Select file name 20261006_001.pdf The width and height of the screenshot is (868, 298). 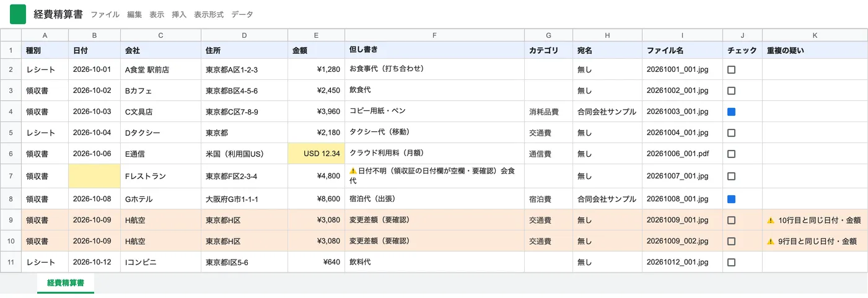[682, 153]
